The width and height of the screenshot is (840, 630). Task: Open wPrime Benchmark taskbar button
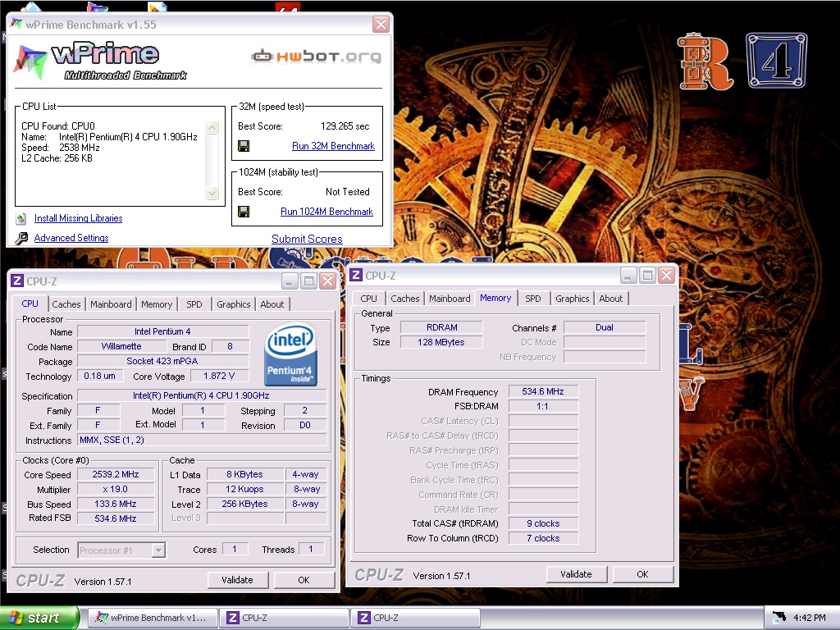tap(152, 618)
